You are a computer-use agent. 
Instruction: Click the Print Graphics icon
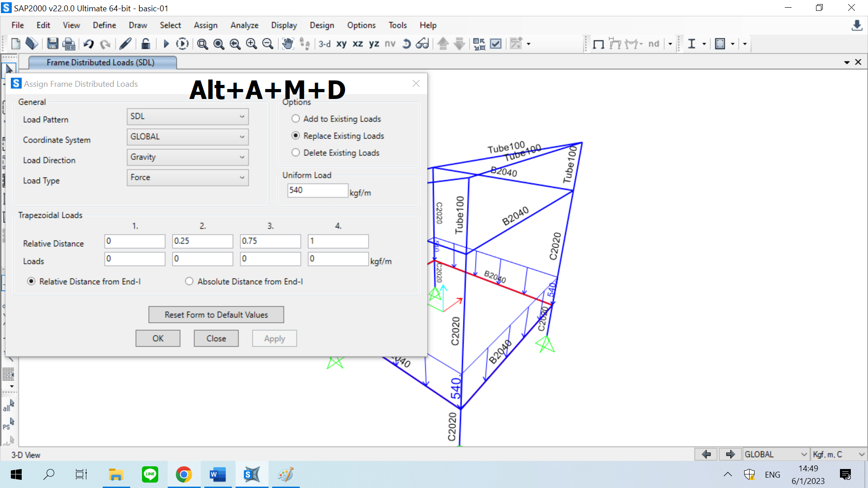[69, 44]
